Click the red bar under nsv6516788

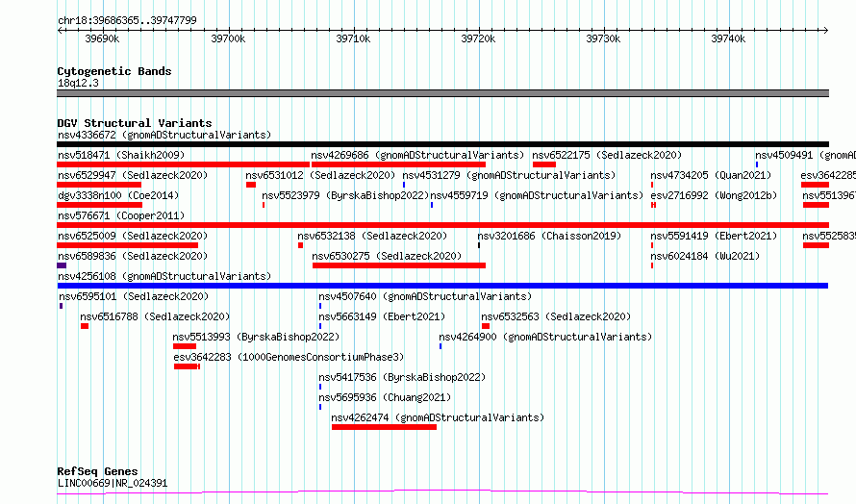pos(85,326)
